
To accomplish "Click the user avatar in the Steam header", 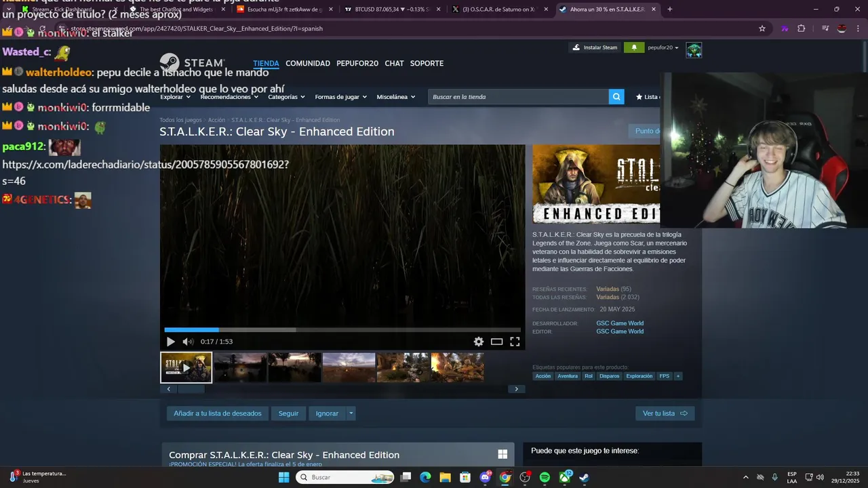I will click(x=694, y=49).
